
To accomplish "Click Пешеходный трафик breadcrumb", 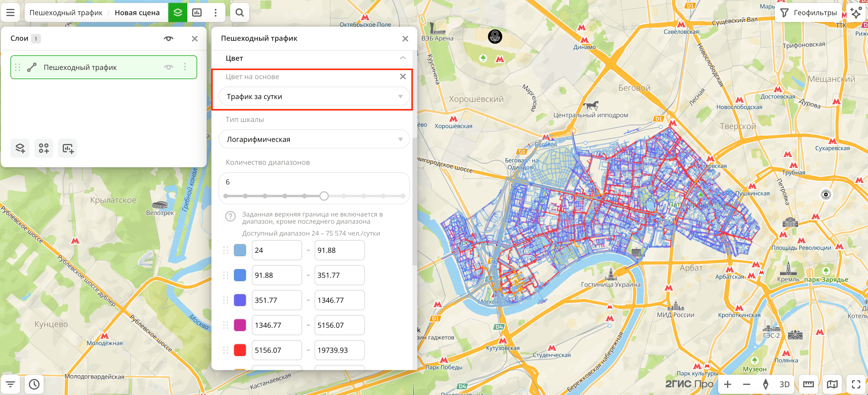I will click(66, 12).
